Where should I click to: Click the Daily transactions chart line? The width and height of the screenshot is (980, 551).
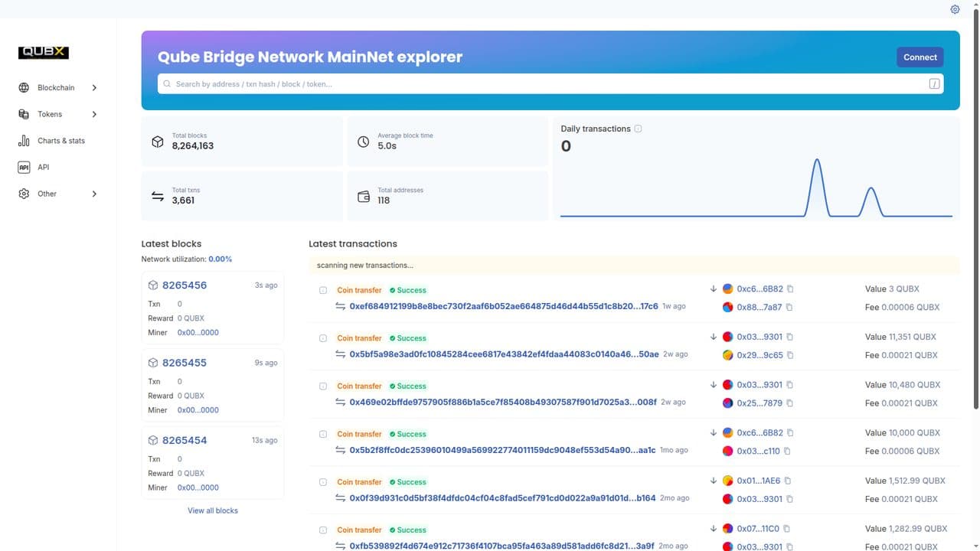click(756, 187)
